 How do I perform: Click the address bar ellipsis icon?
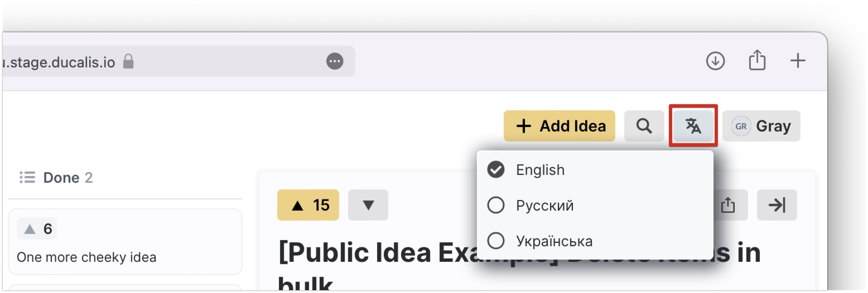coord(335,61)
